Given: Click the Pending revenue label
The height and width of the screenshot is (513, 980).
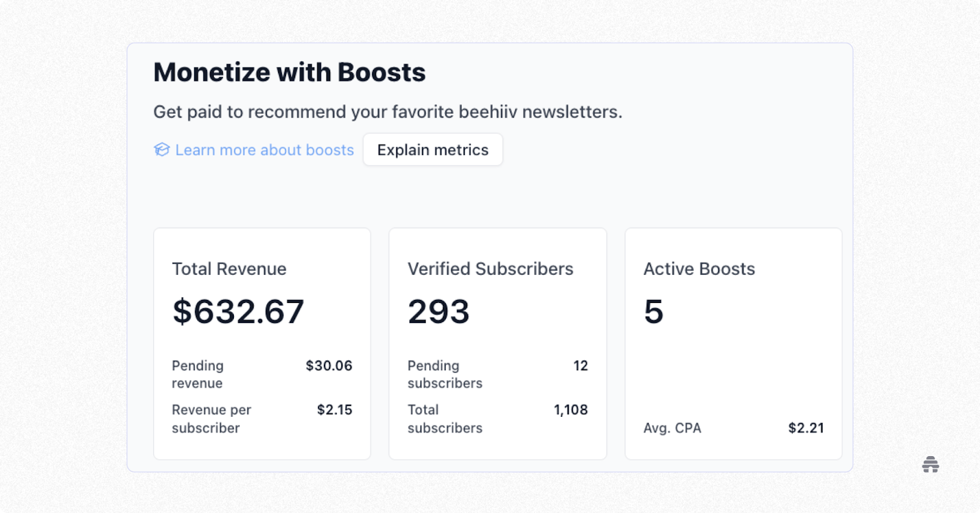Looking at the screenshot, I should point(197,374).
